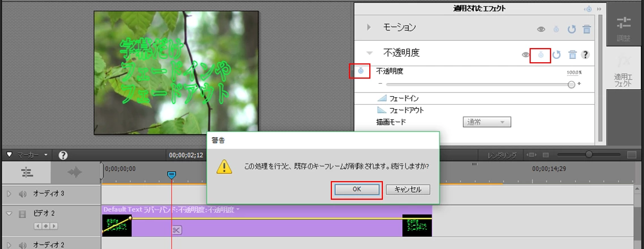Viewport: 644px width, 249px height.
Task: Confirm the warning dialog with OK
Action: tap(356, 189)
